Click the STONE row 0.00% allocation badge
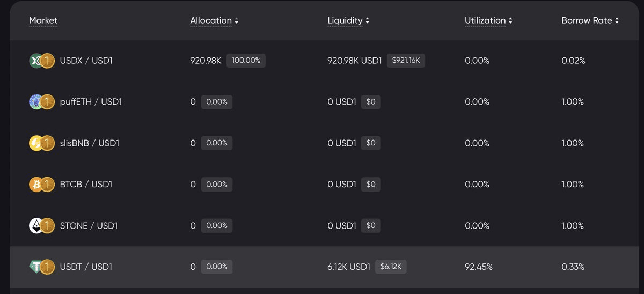This screenshot has width=644, height=294. [217, 226]
